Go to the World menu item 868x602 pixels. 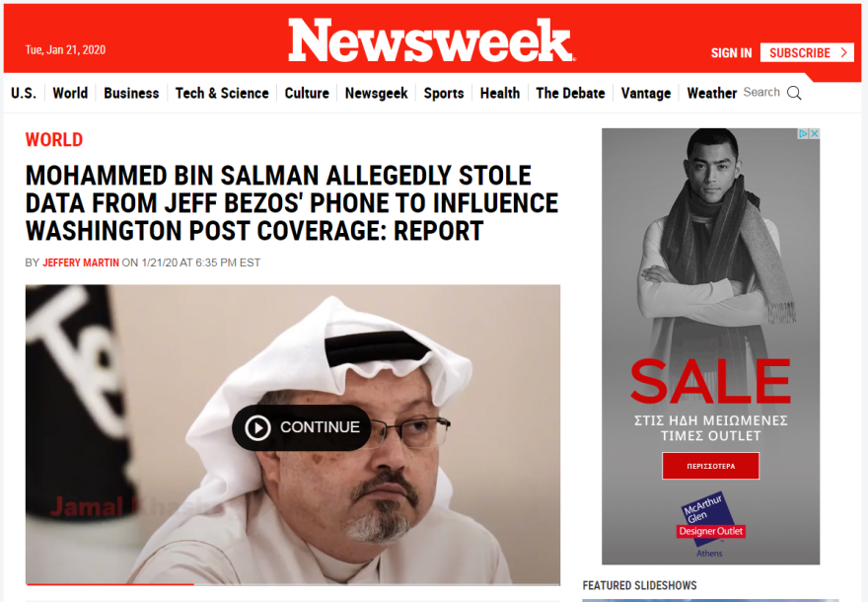click(70, 93)
